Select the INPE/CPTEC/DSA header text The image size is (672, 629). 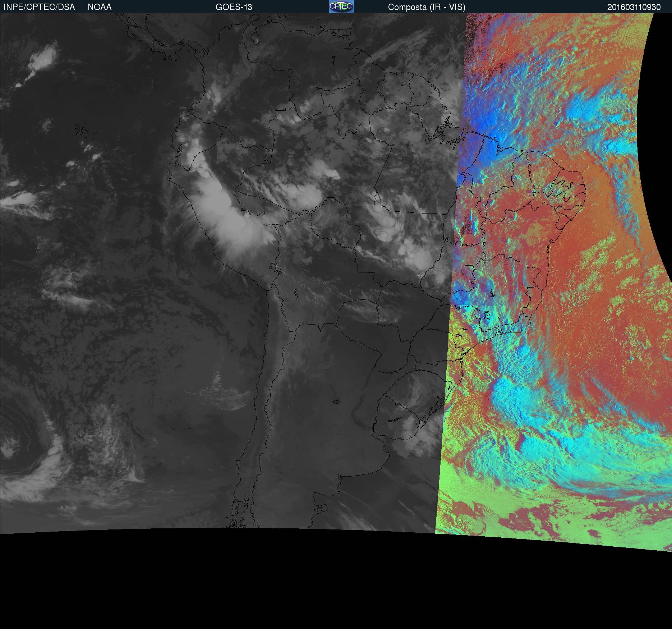pyautogui.click(x=39, y=7)
